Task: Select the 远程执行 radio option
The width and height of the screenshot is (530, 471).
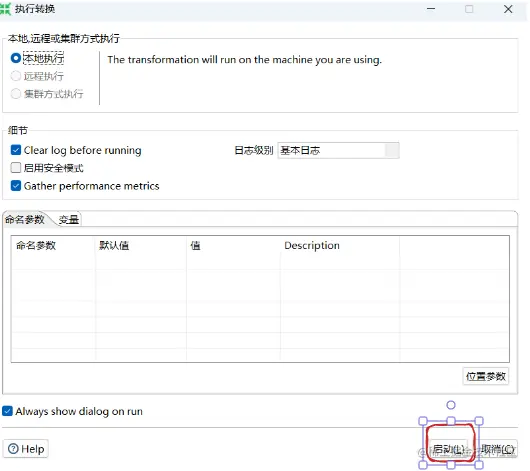Action: (x=16, y=76)
